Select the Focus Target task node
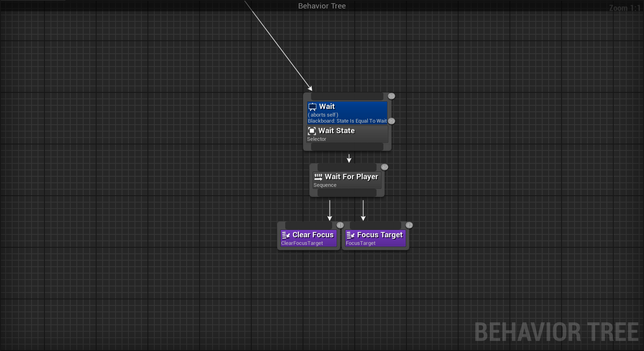Image resolution: width=644 pixels, height=351 pixels. (x=375, y=238)
